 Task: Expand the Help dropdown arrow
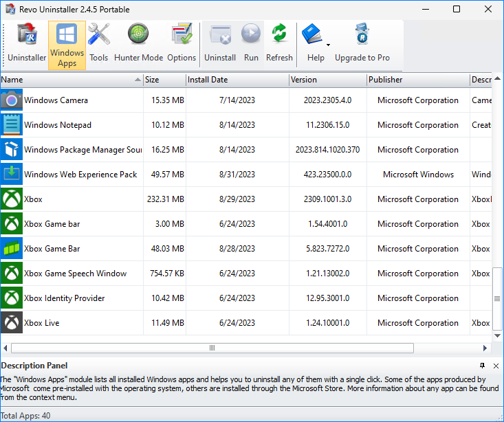tap(328, 45)
